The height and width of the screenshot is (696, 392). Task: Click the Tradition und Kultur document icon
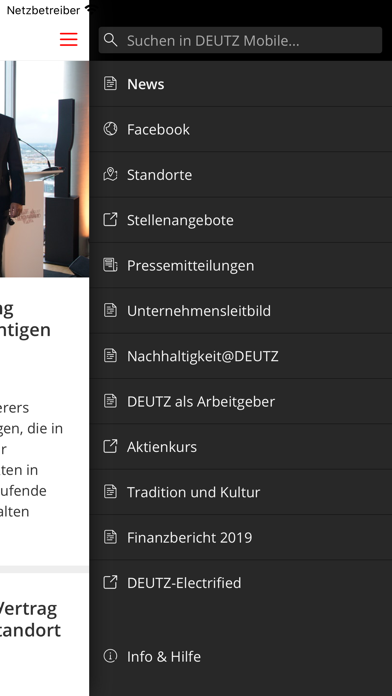(x=110, y=491)
